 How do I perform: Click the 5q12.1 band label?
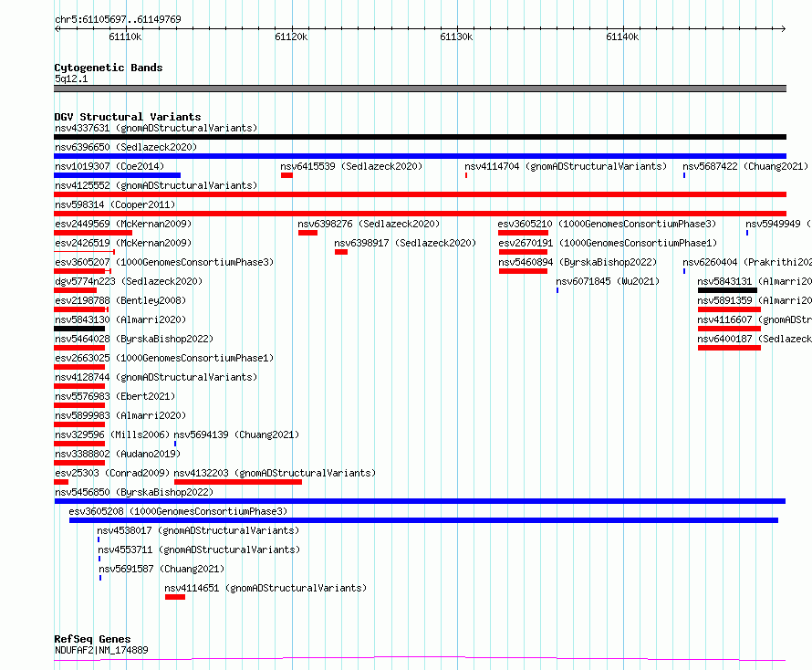[x=71, y=79]
